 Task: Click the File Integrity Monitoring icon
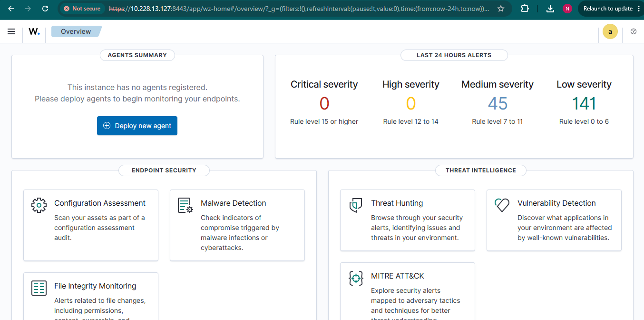[39, 288]
